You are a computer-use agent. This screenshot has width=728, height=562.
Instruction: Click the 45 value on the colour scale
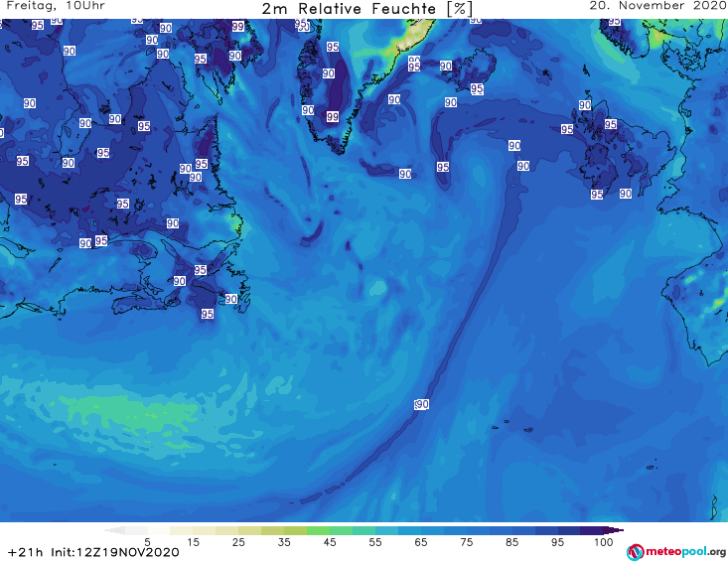[x=330, y=542]
